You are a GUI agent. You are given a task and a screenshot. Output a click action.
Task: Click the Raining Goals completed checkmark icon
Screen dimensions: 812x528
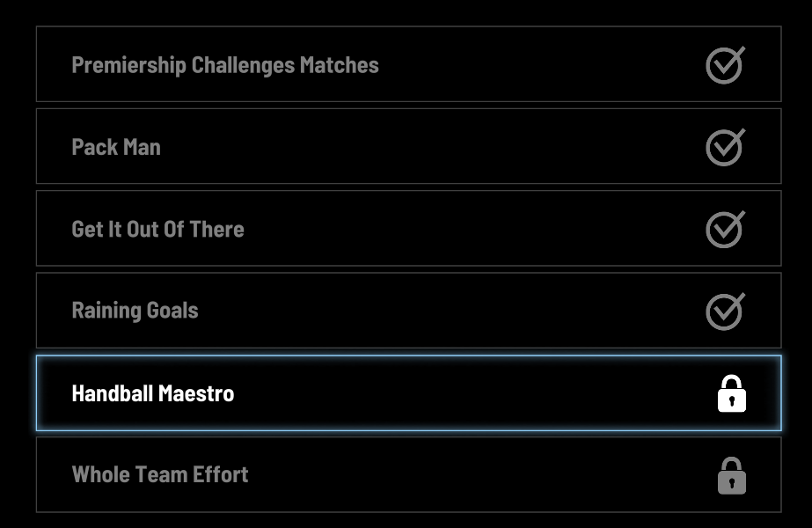(725, 311)
